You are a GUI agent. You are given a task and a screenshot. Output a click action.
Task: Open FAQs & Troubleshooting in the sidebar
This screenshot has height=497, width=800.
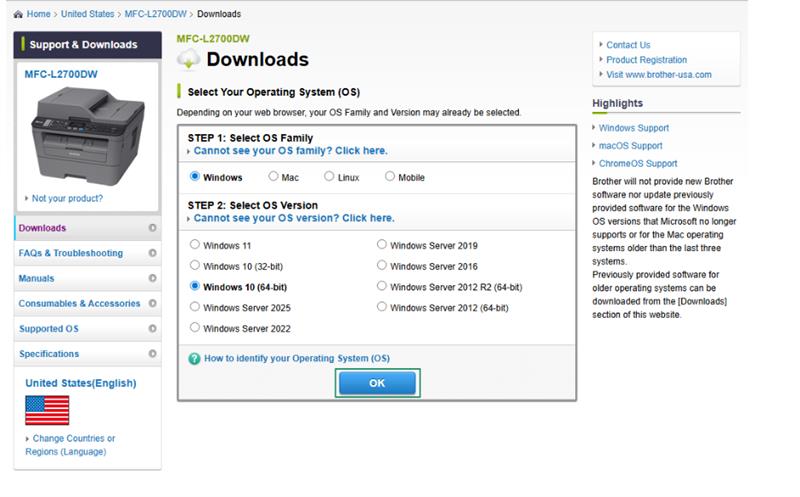pyautogui.click(x=88, y=253)
